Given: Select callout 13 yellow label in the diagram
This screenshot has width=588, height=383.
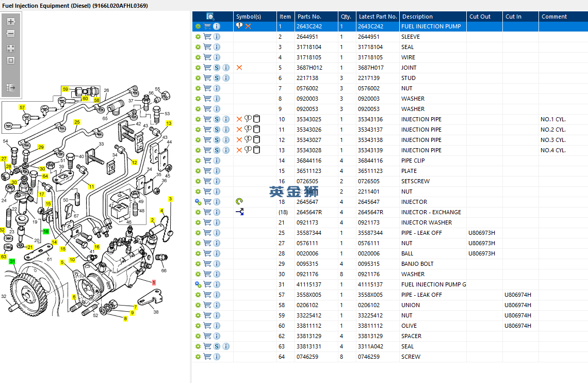Looking at the screenshot, I should (x=169, y=123).
